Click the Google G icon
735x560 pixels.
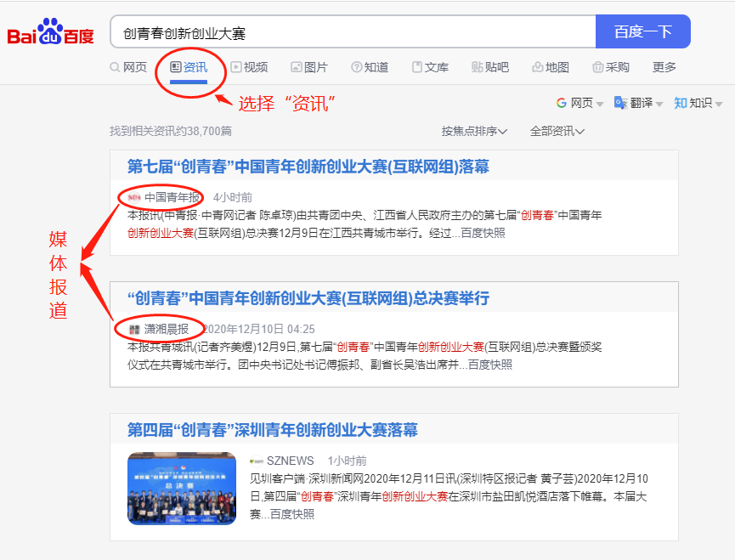pos(562,103)
